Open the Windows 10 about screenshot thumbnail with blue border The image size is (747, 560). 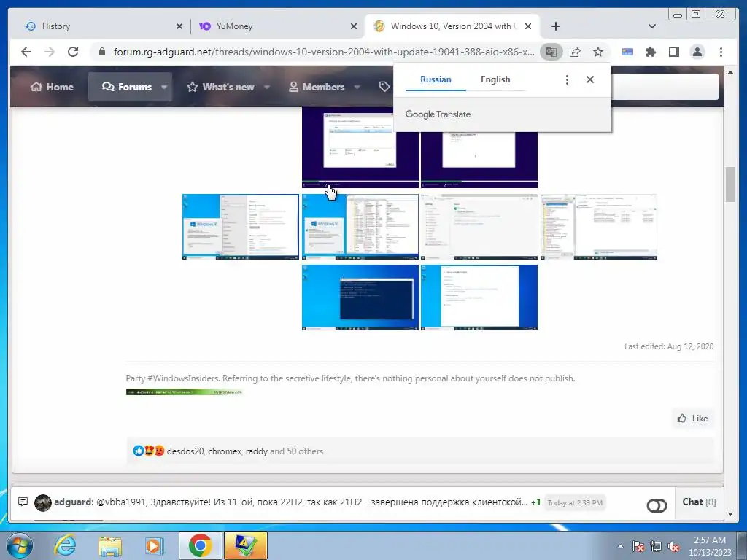pyautogui.click(x=241, y=227)
